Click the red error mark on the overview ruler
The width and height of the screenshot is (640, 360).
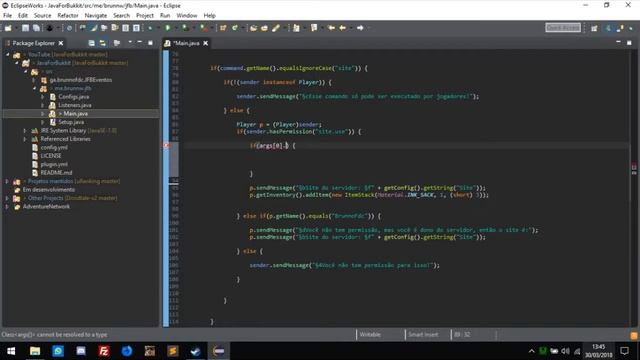point(634,167)
